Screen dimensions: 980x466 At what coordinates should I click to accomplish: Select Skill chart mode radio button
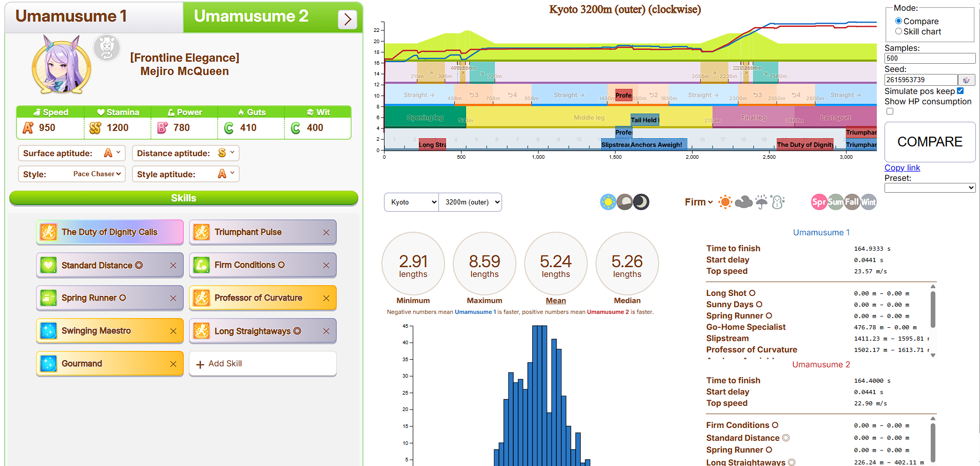[x=898, y=31]
